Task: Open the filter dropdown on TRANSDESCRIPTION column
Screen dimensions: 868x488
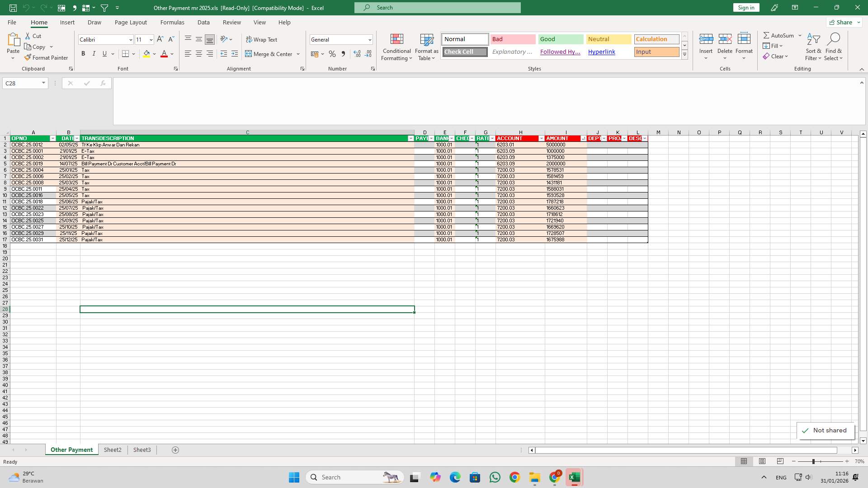Action: click(410, 138)
